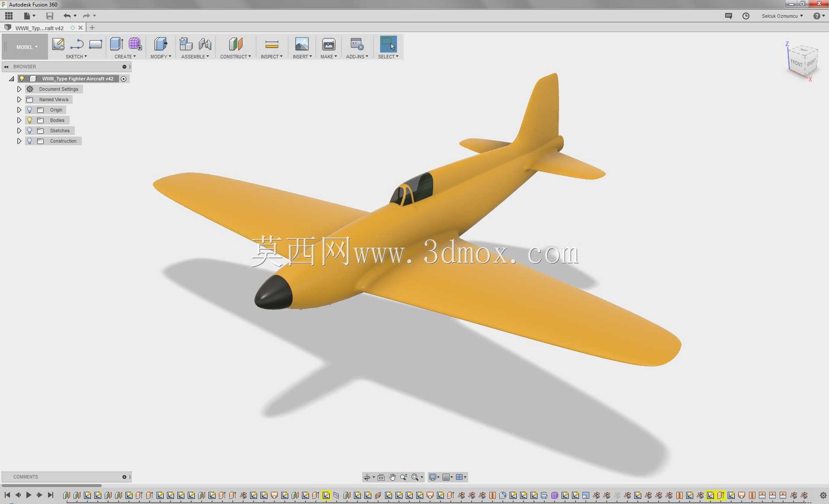This screenshot has height=504, width=829.
Task: Collapse the root component tree
Action: [x=12, y=79]
